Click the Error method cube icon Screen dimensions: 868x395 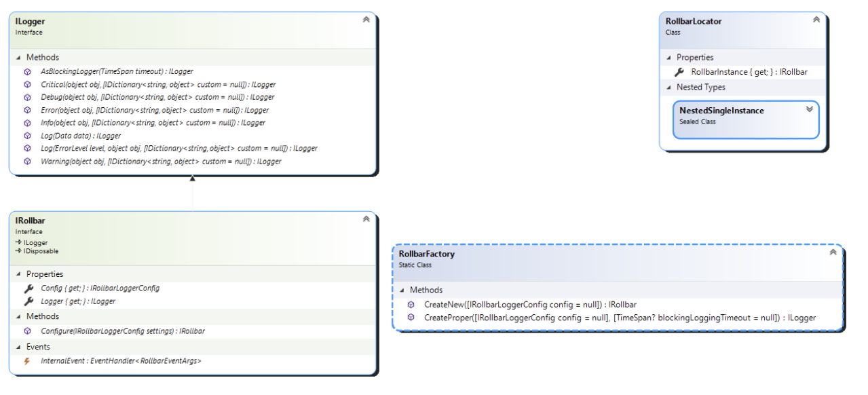point(27,110)
